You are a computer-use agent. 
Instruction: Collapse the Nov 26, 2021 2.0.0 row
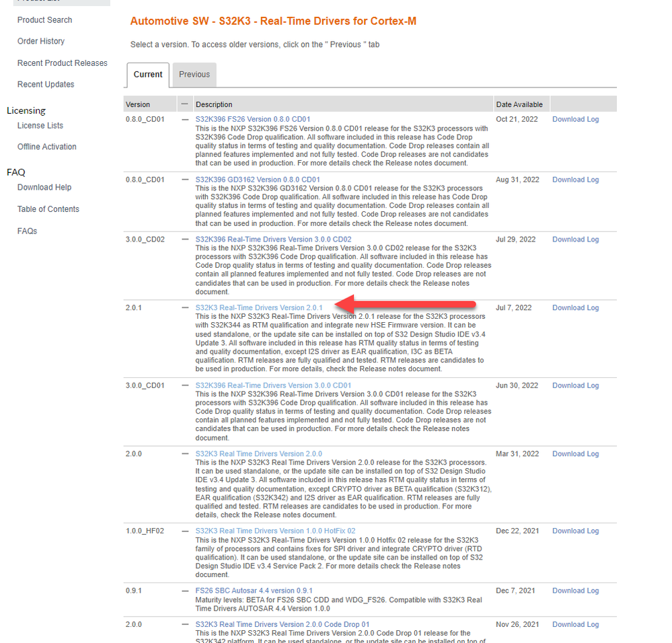pyautogui.click(x=185, y=625)
